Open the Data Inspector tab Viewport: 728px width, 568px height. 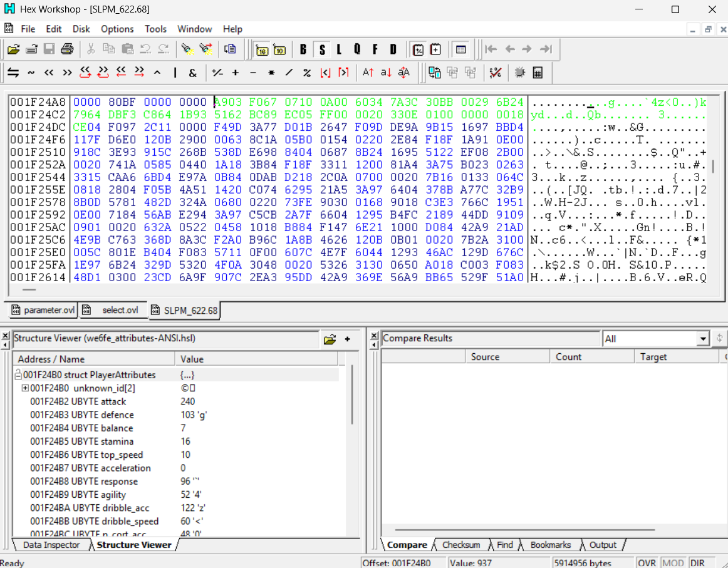[51, 545]
